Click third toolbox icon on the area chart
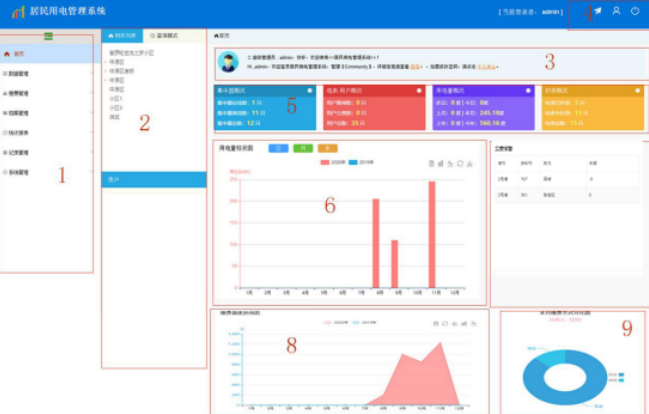This screenshot has width=649, height=414. (454, 323)
